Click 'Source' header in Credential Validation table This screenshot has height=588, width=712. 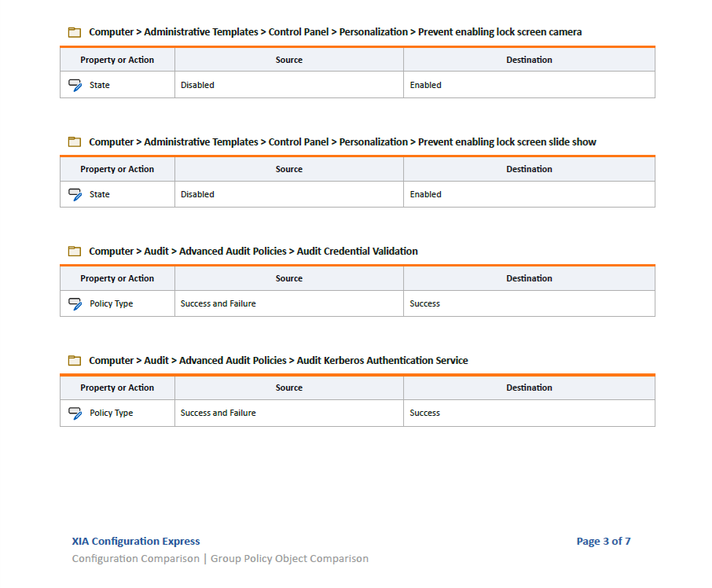click(288, 278)
